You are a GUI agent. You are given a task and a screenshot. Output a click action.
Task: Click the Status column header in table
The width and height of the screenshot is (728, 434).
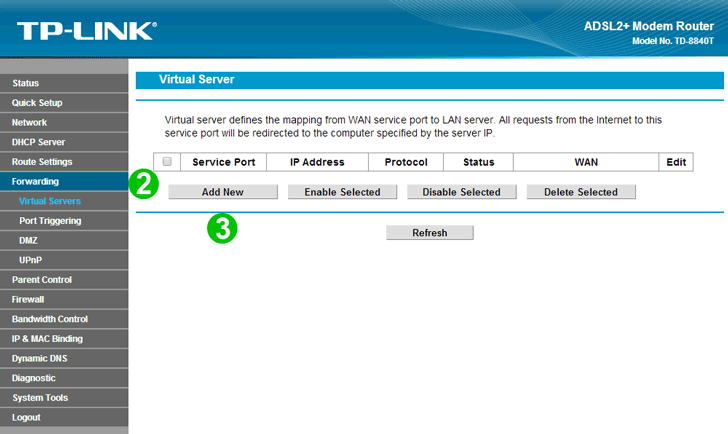click(x=479, y=162)
